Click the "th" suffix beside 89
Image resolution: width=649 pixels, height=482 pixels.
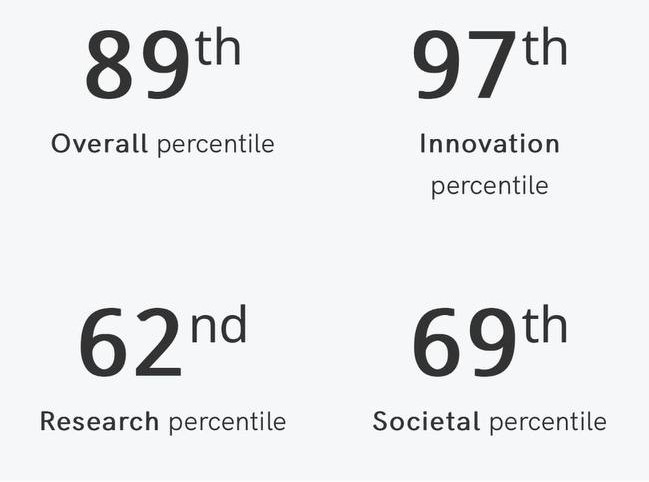click(218, 47)
